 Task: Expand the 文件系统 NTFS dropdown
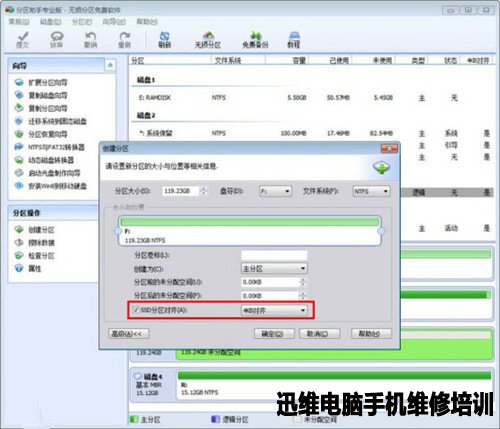point(371,191)
